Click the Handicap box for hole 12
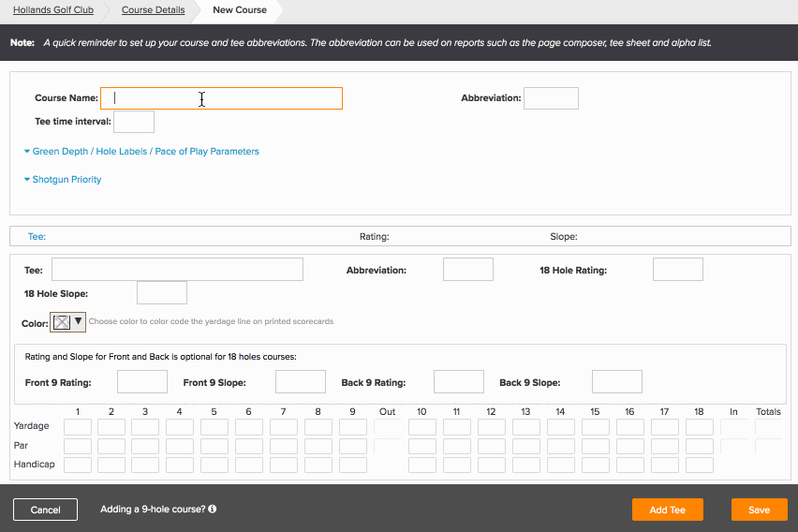 coord(491,465)
